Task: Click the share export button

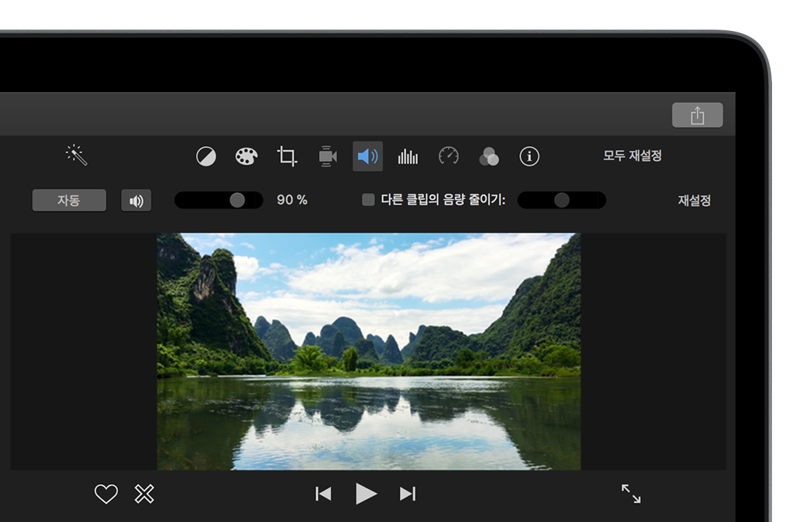Action: [698, 115]
